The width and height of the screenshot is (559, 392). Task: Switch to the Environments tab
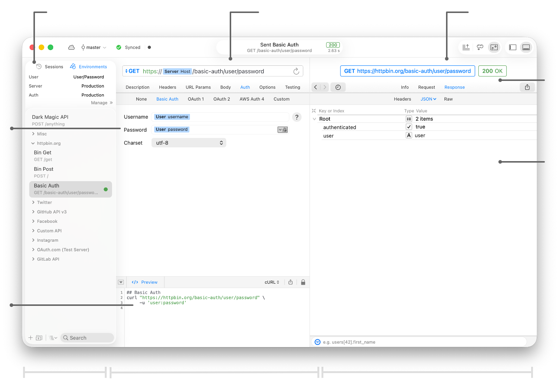88,67
